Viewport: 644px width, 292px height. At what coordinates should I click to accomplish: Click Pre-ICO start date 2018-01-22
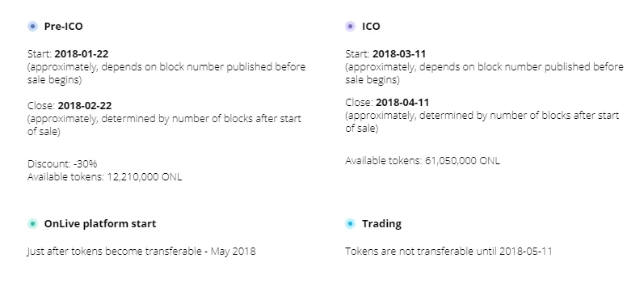pyautogui.click(x=82, y=54)
